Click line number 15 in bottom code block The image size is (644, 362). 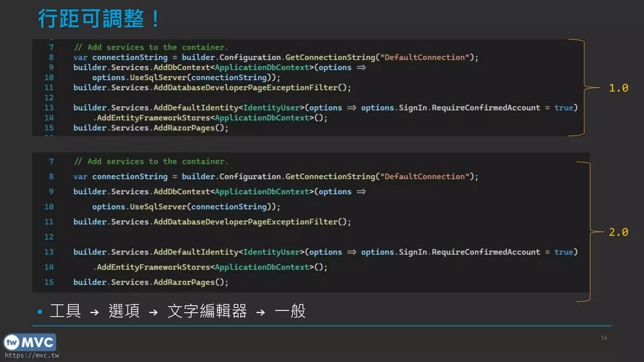[49, 282]
